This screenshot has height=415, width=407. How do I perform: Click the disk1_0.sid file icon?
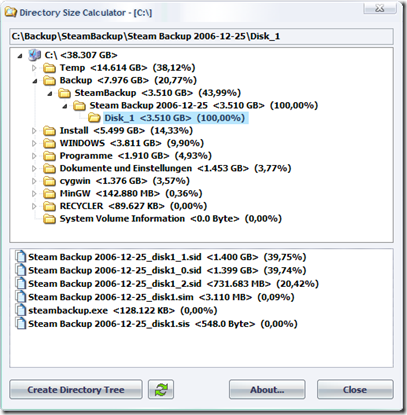[21, 270]
